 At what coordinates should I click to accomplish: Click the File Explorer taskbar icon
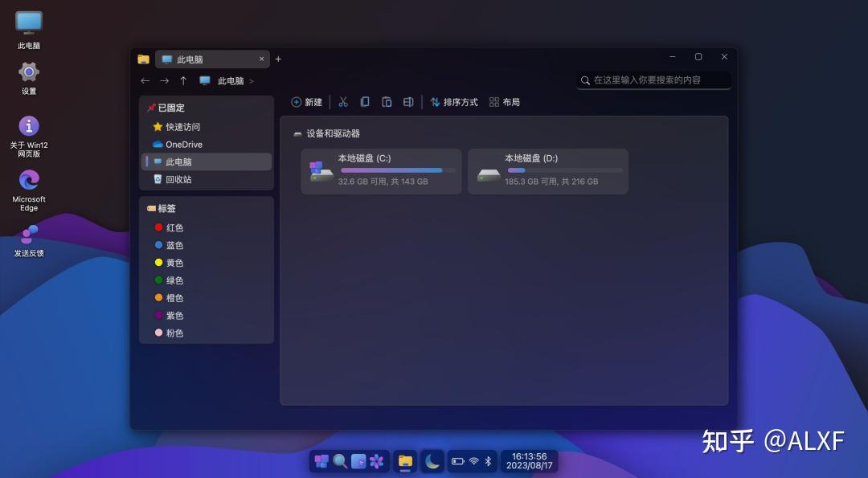click(405, 461)
